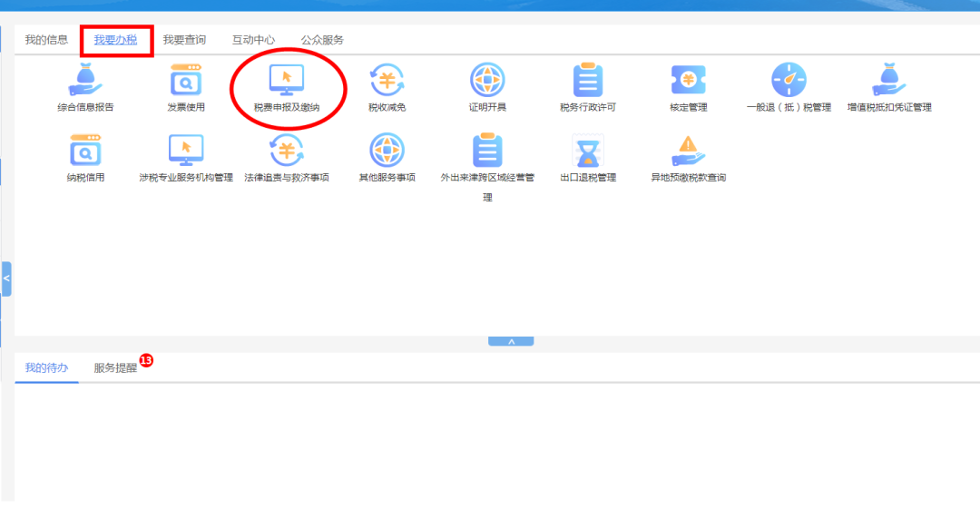Viewport: 980px width, 528px height.
Task: Select 我的待办 tab
Action: coord(46,368)
